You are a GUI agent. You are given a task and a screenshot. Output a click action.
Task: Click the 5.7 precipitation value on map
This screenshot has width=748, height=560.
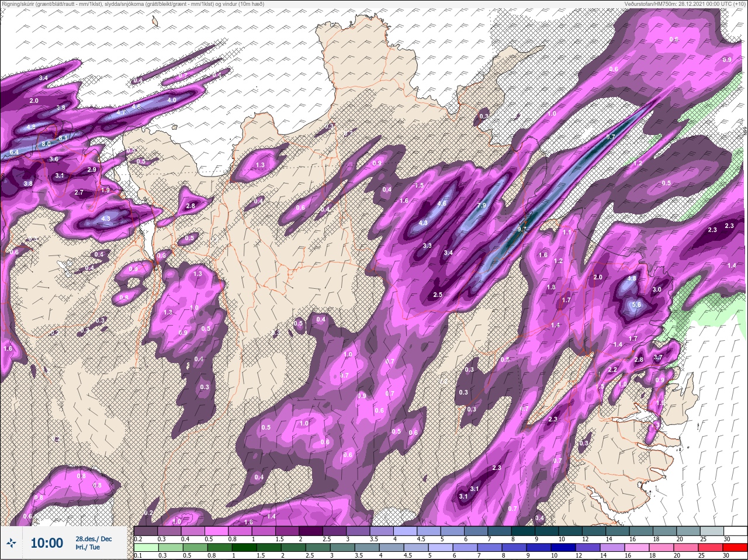610,137
